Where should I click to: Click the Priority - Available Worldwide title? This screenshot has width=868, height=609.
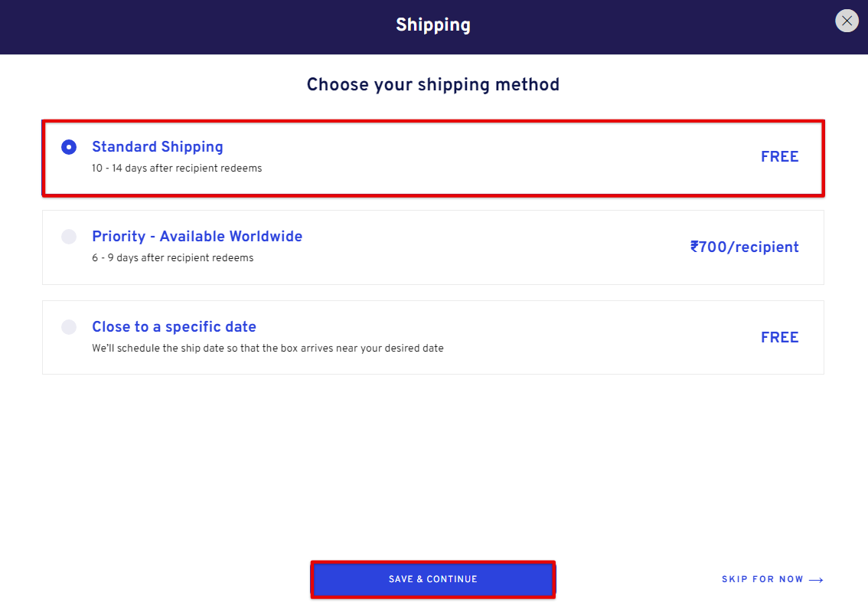click(197, 237)
